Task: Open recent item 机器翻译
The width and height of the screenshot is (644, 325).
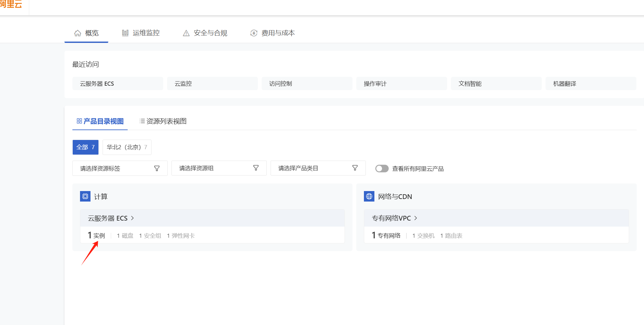Action: coord(591,83)
